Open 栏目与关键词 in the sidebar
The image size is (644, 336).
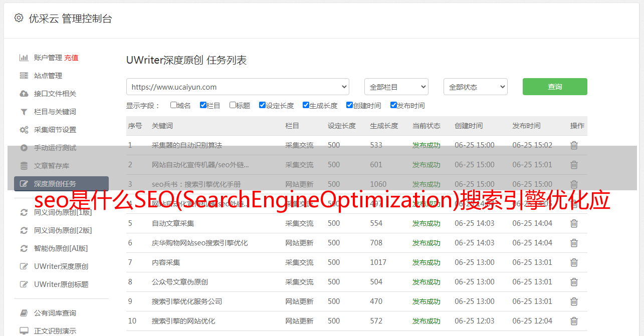pos(55,112)
